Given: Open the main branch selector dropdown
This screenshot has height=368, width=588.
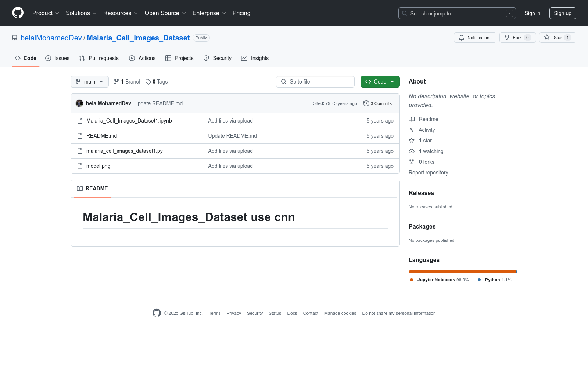Looking at the screenshot, I should point(90,82).
